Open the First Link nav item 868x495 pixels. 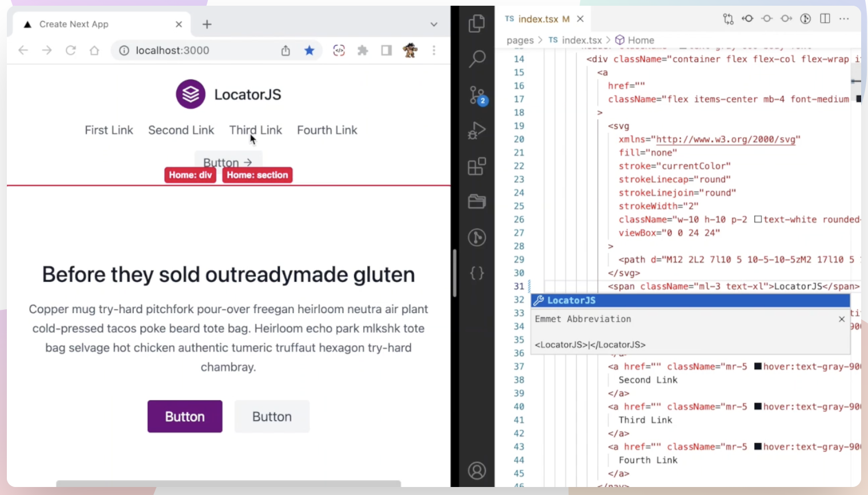point(108,130)
